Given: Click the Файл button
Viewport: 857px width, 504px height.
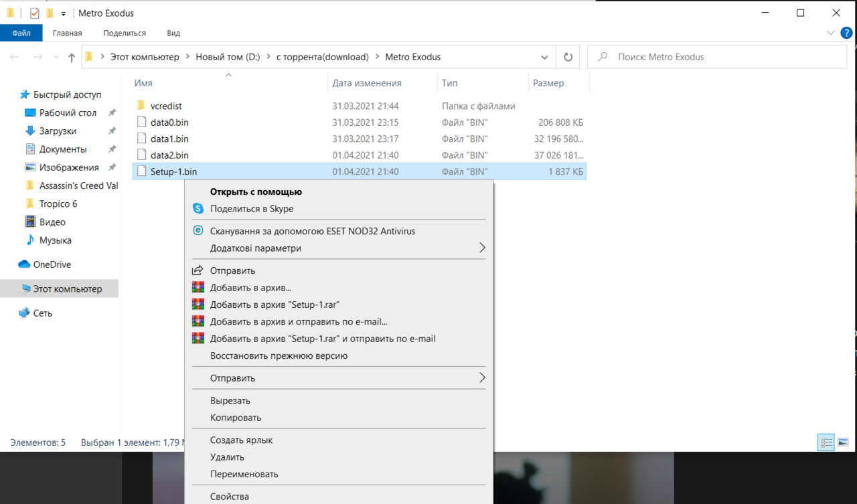Looking at the screenshot, I should 21,33.
